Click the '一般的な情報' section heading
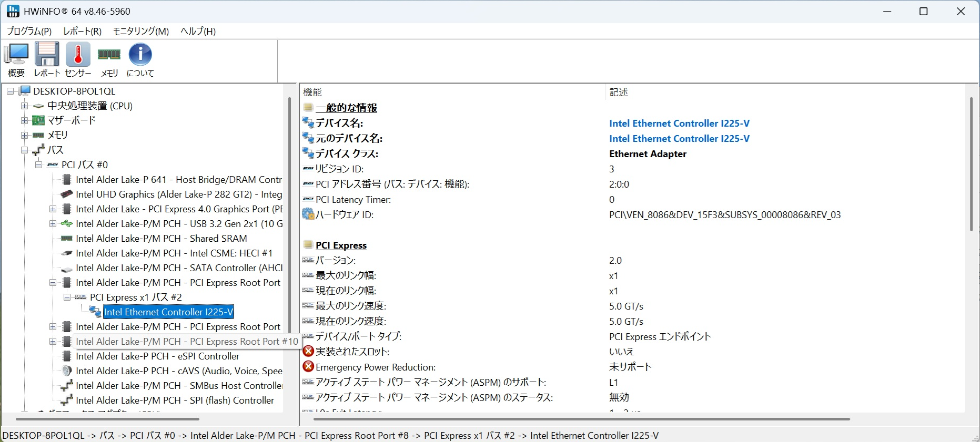 [346, 107]
